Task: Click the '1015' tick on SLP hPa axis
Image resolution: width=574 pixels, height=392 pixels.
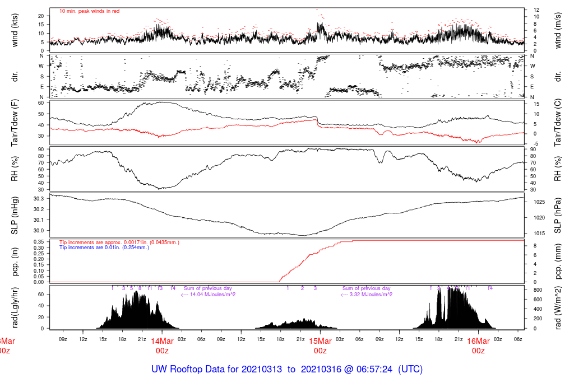Action: pyautogui.click(x=539, y=234)
